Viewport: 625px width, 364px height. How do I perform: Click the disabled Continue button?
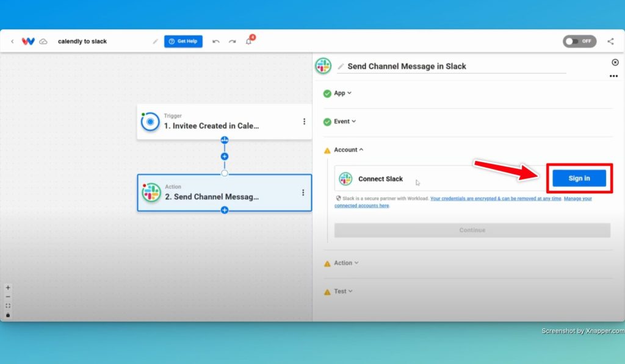tap(472, 230)
